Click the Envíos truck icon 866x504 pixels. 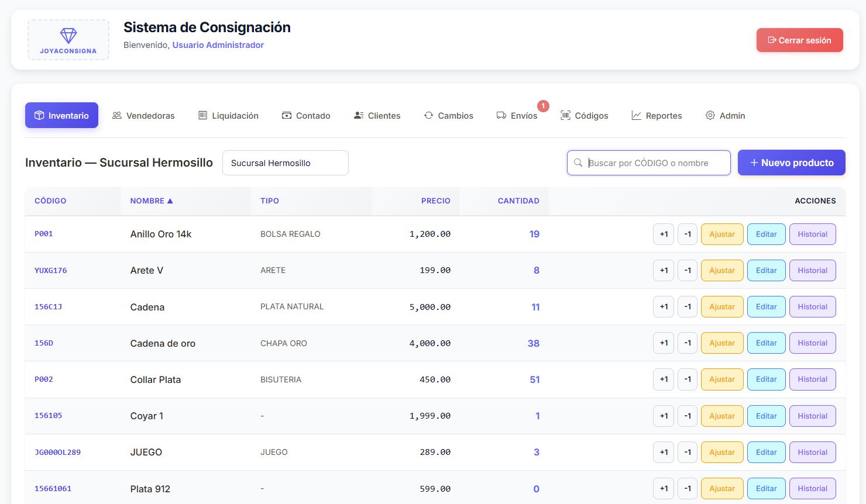click(x=501, y=116)
